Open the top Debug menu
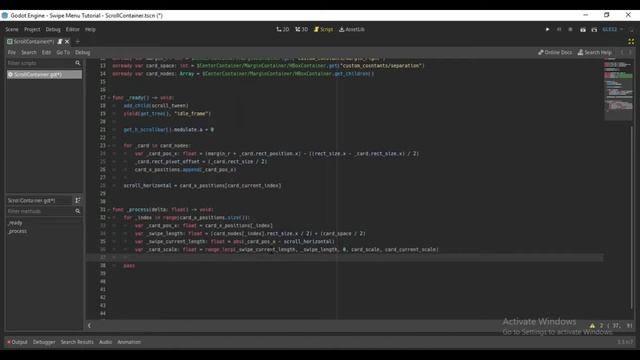The width and height of the screenshot is (640, 360). 53,29
